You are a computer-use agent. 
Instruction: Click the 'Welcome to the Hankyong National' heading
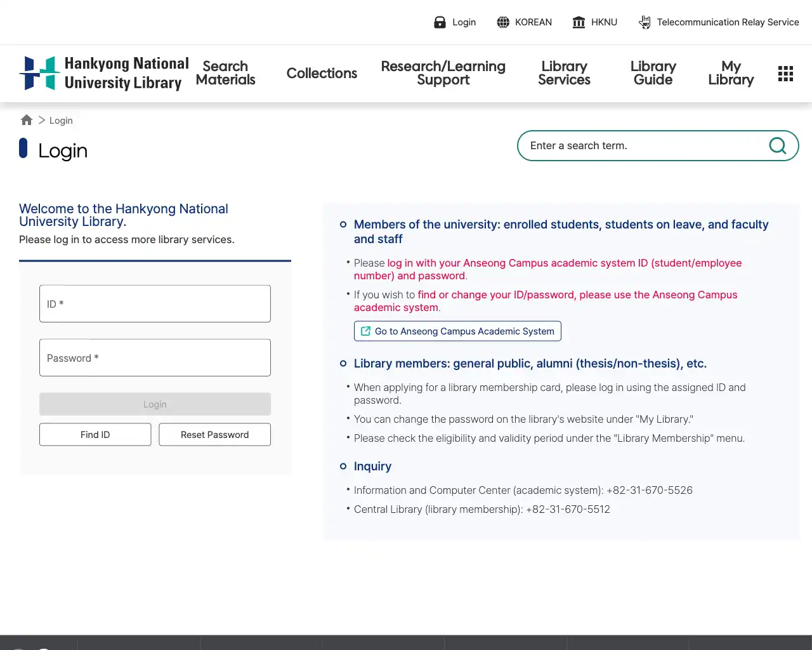[x=124, y=215]
